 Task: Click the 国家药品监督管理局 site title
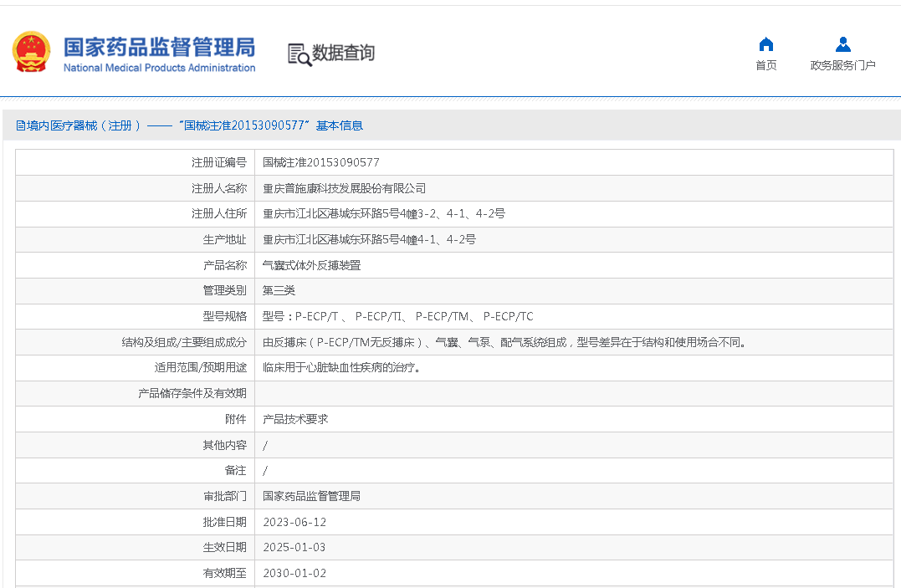tap(159, 46)
